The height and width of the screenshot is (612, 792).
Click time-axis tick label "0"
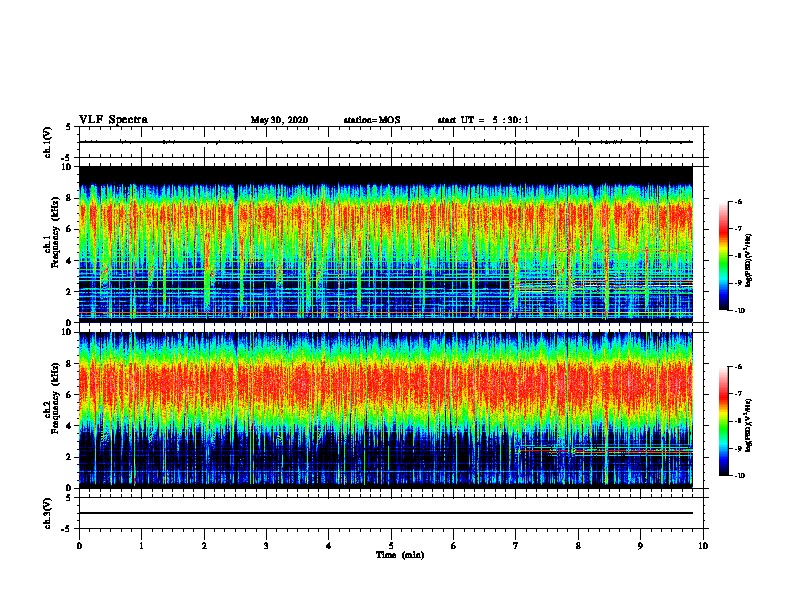(x=79, y=546)
